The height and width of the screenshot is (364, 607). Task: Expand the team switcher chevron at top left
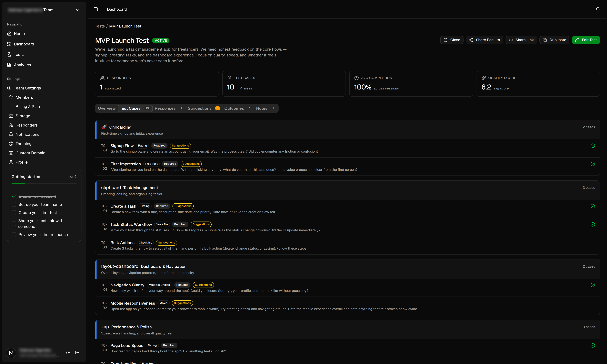(77, 10)
